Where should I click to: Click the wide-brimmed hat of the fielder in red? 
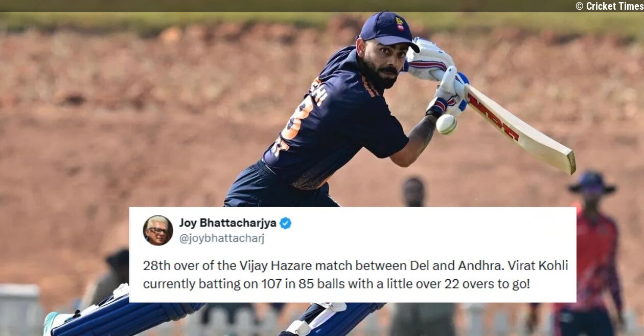point(592,183)
